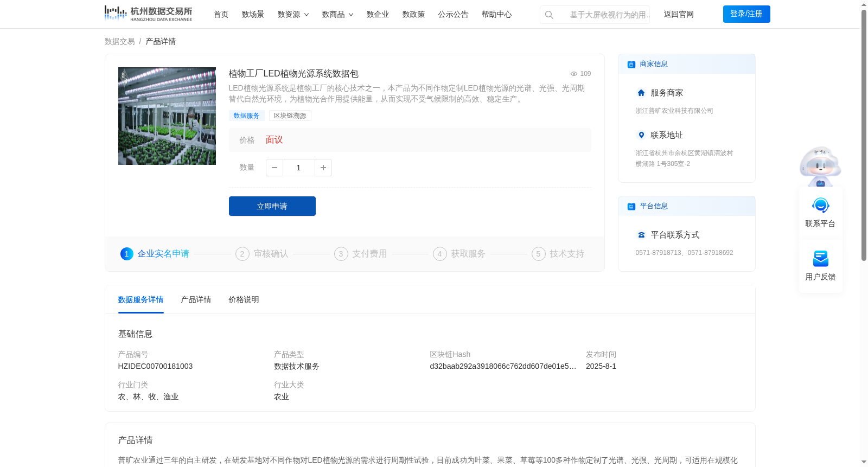Click the scrollbar down arrow

point(864,462)
